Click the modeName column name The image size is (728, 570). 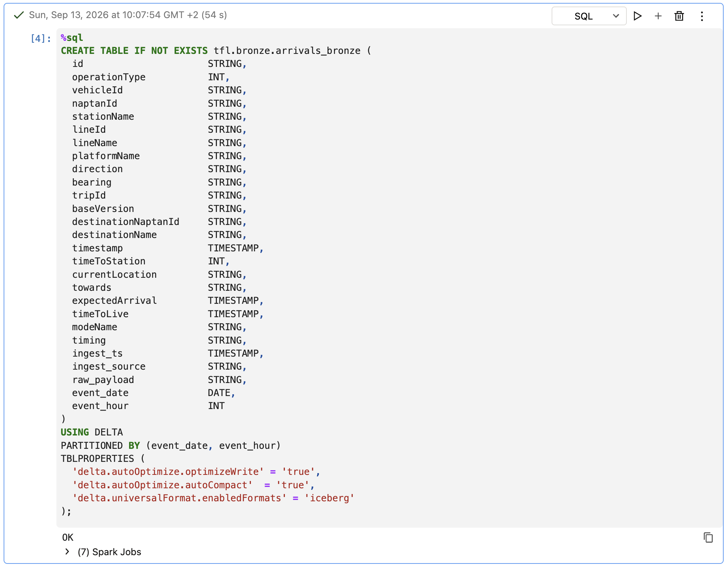point(95,327)
